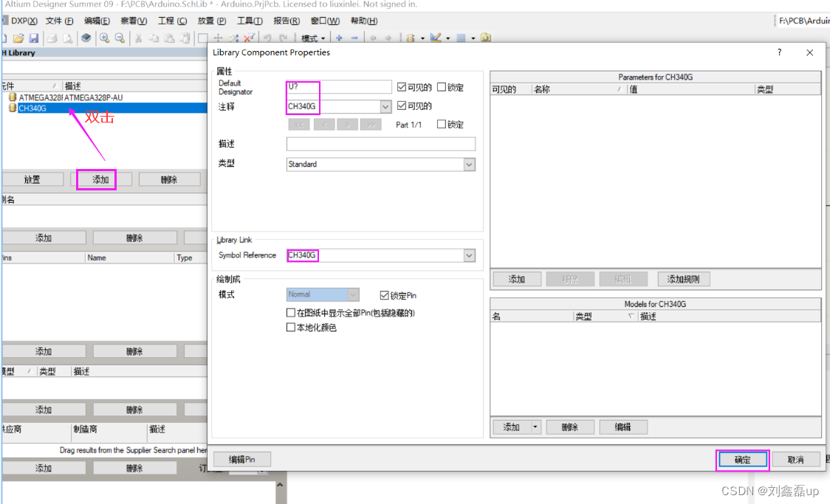Remove a part with the blue minus icon

click(x=354, y=38)
